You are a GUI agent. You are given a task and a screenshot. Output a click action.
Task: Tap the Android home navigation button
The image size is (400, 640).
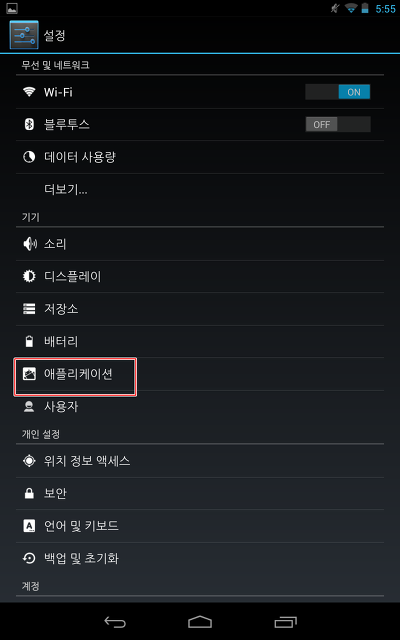(200, 622)
